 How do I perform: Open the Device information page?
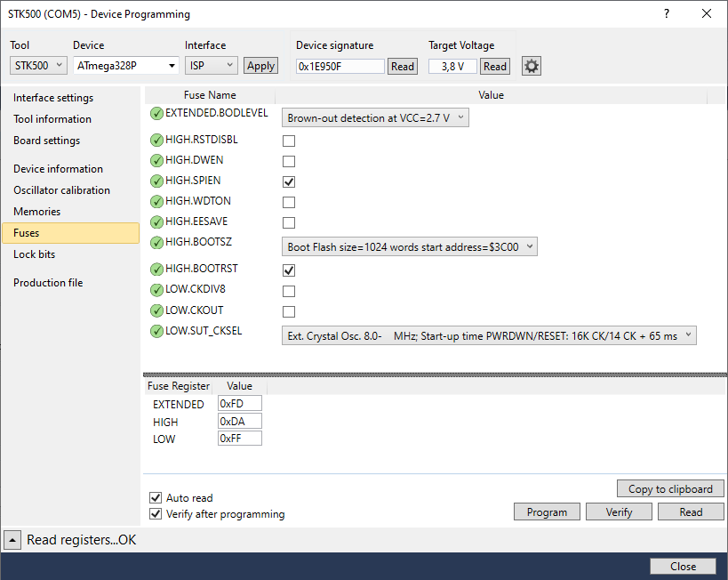58,169
